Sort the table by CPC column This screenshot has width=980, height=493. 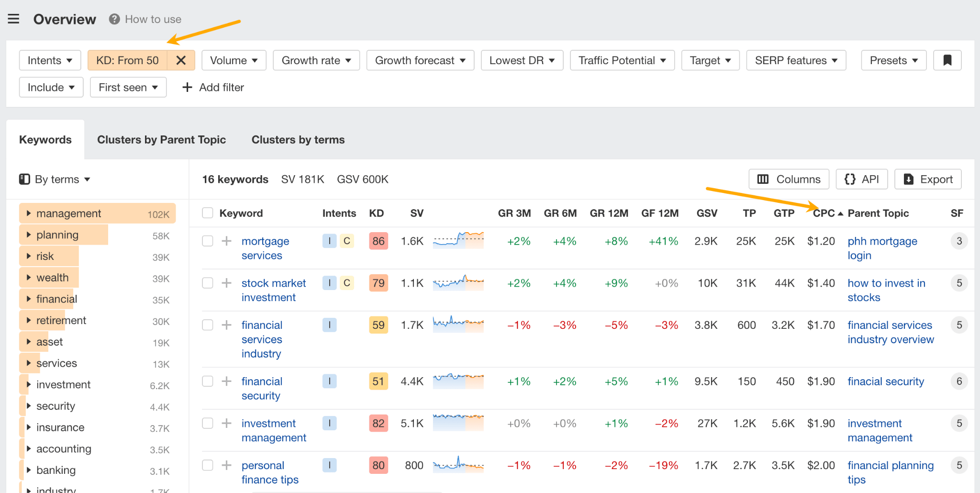(x=824, y=213)
